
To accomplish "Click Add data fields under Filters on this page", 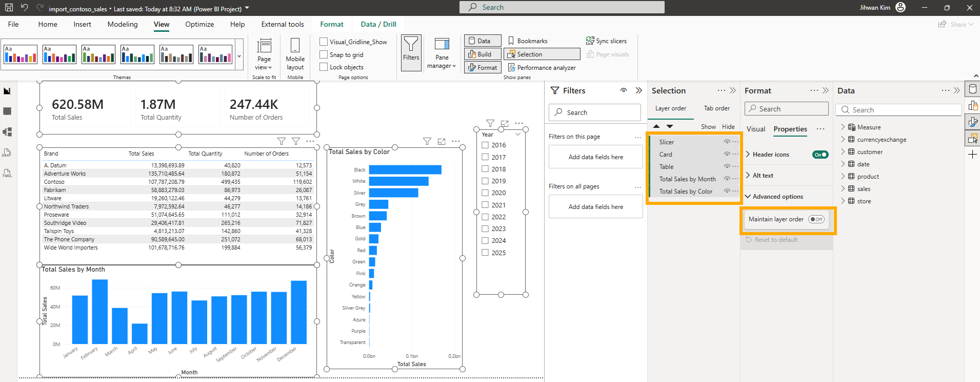I will (x=596, y=157).
